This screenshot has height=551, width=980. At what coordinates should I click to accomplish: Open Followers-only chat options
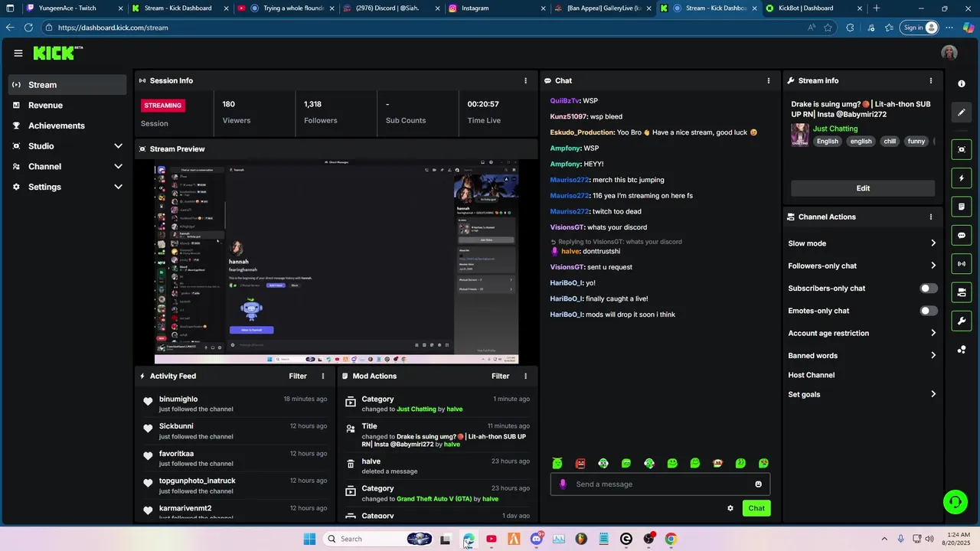(862, 266)
